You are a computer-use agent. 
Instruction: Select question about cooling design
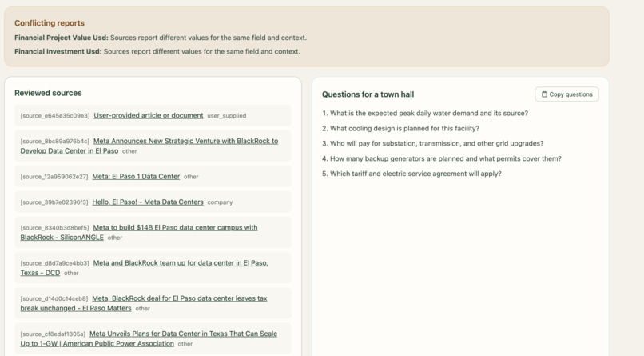click(400, 128)
